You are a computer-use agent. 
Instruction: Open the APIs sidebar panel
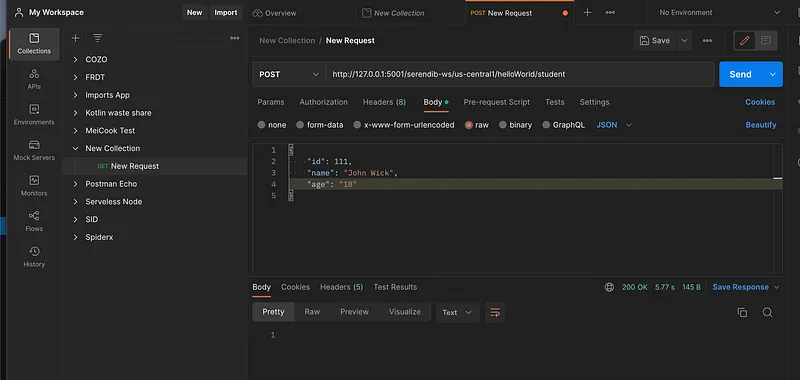coord(34,80)
